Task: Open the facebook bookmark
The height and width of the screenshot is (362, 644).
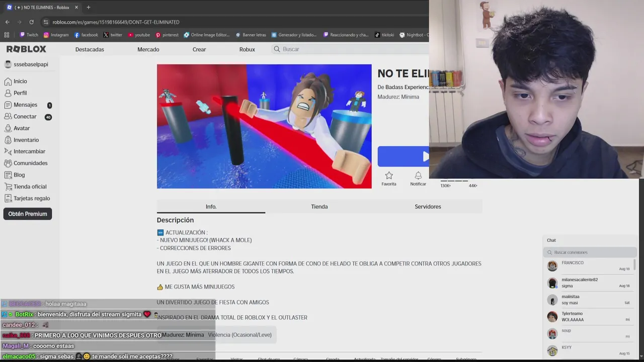Action: (86, 35)
